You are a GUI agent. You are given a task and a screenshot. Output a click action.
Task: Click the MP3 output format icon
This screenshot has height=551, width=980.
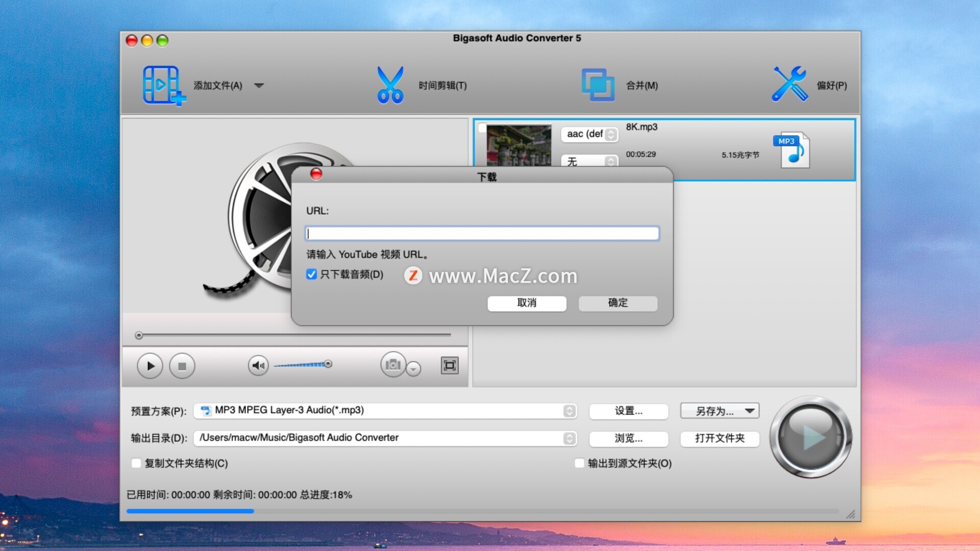pos(792,150)
